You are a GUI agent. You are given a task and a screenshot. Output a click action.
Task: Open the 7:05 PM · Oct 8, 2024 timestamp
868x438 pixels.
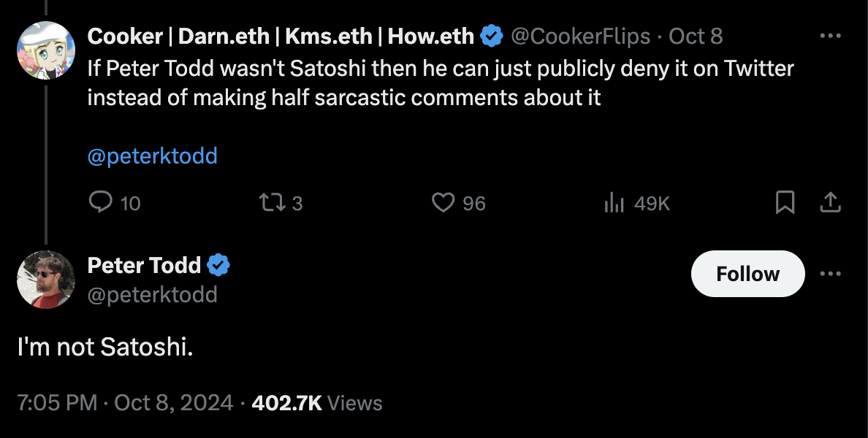(125, 403)
